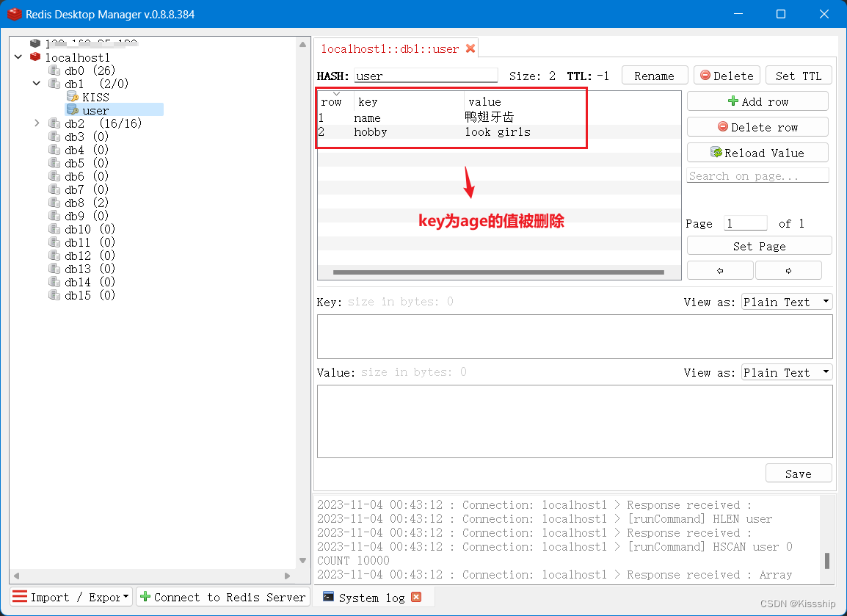Focus the Search on page field
847x616 pixels.
click(758, 175)
